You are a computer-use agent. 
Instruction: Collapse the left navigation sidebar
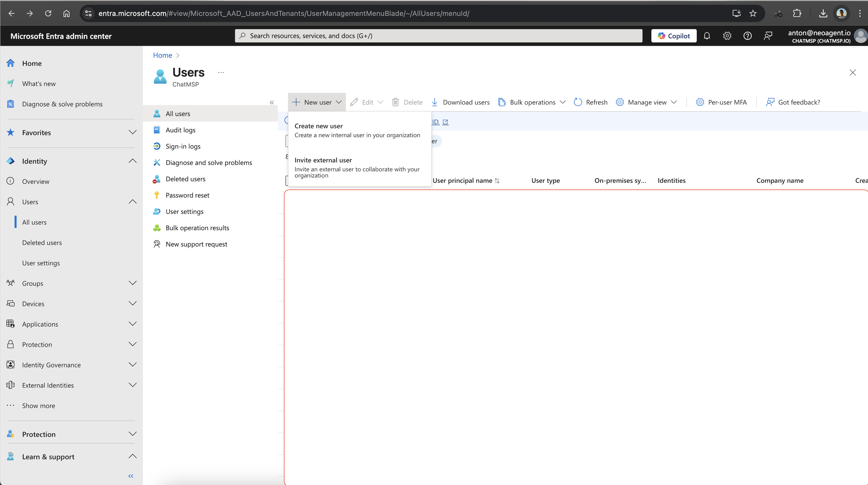[x=131, y=476]
